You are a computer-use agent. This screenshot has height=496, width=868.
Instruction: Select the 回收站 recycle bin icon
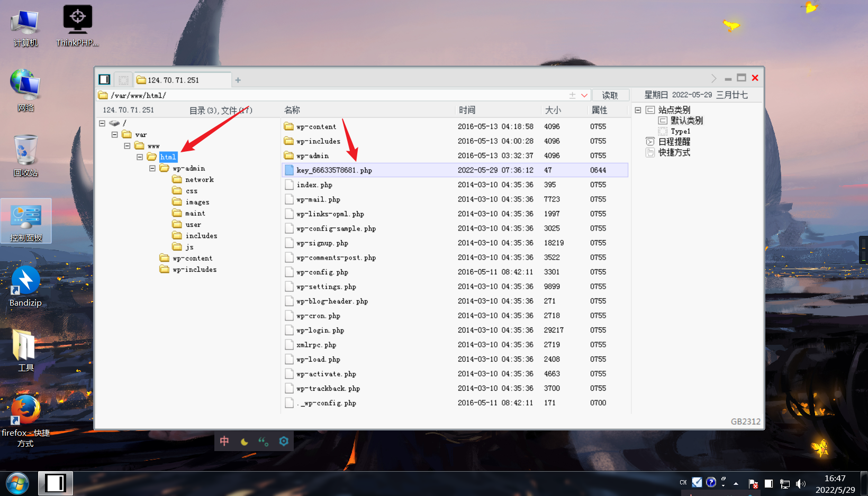click(x=25, y=156)
